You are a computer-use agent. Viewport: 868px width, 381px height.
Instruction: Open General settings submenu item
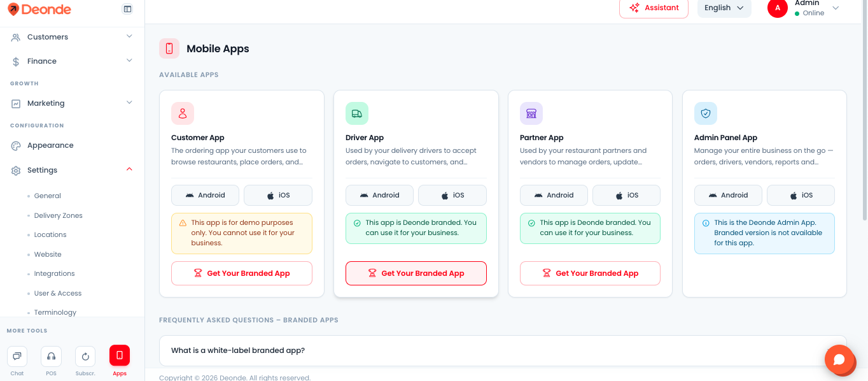click(x=48, y=196)
